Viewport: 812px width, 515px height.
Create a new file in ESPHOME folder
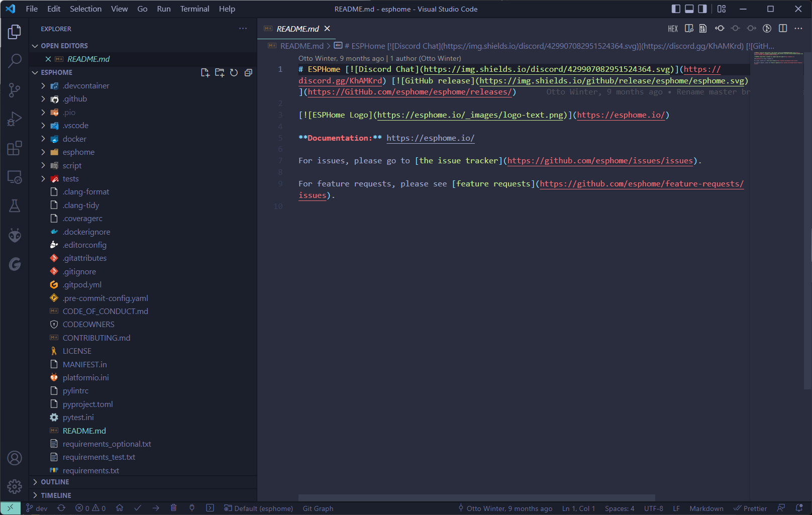(x=205, y=73)
